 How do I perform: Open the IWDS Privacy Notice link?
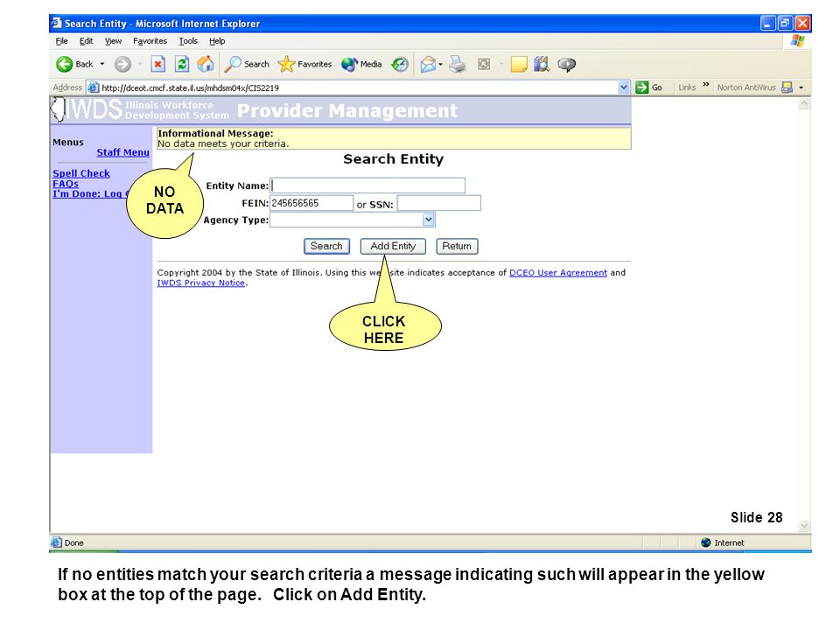point(201,283)
